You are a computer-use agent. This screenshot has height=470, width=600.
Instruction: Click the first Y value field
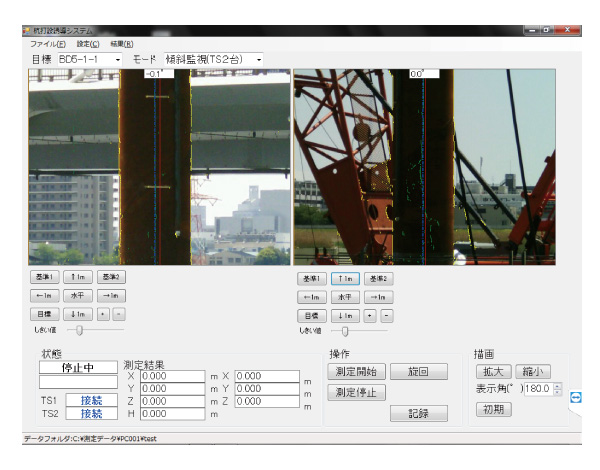pos(173,389)
